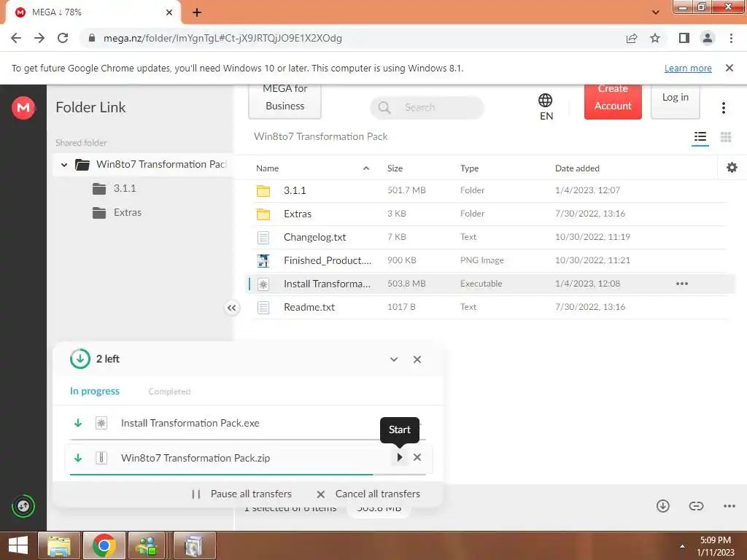Click the Create Account button
This screenshot has height=560, width=747.
tap(613, 101)
